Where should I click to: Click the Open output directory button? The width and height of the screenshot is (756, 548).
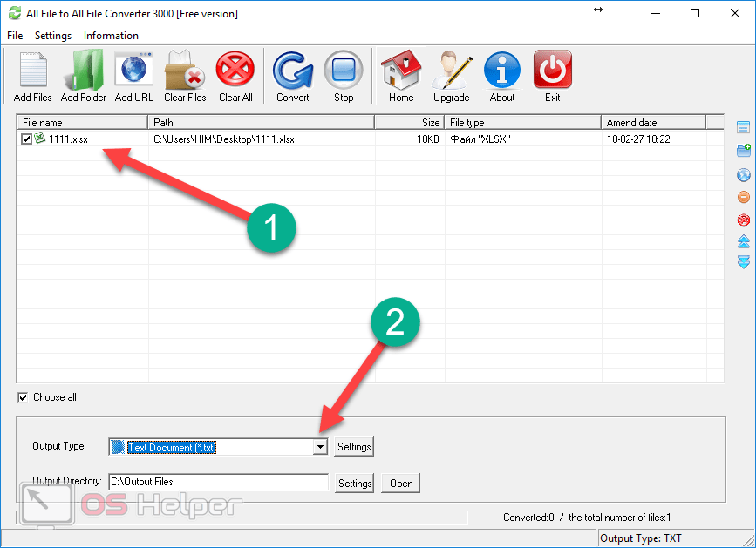point(400,483)
